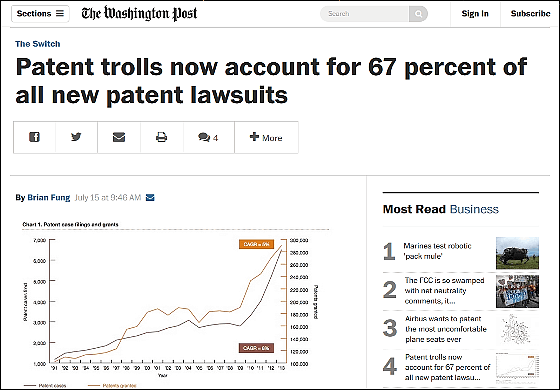
Task: Click the search magnifier button
Action: [418, 14]
